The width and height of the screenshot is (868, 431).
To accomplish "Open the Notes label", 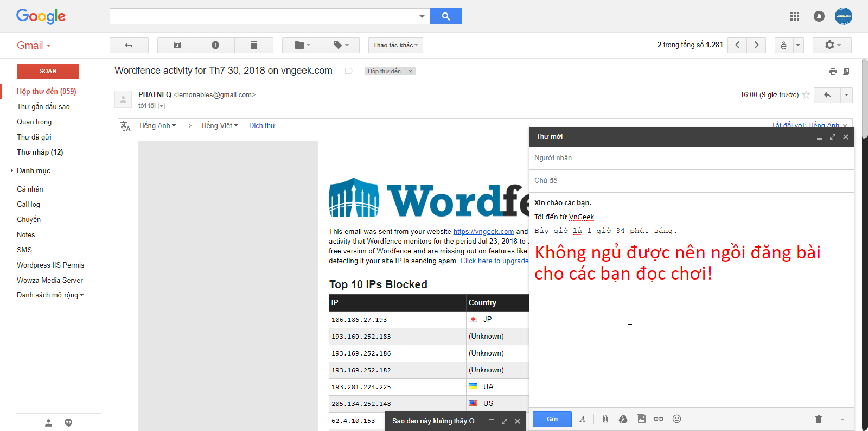I will (25, 234).
